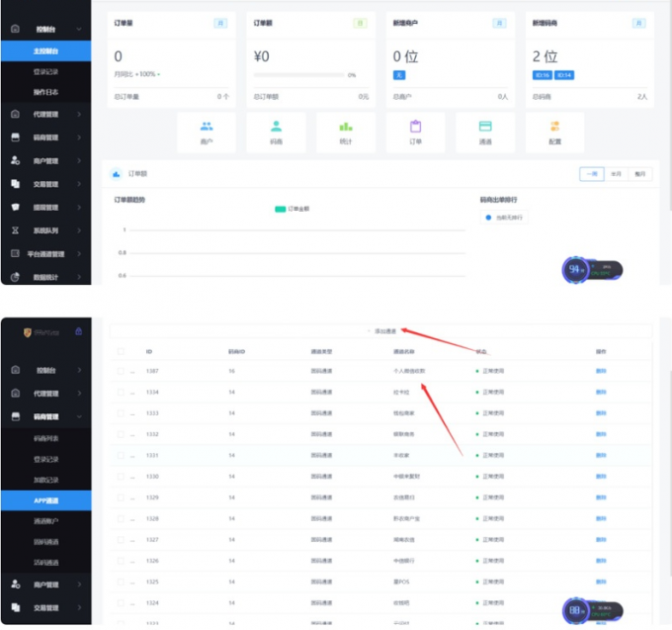Open the 配置 settings shortcut tile
This screenshot has height=630, width=672.
click(x=554, y=133)
